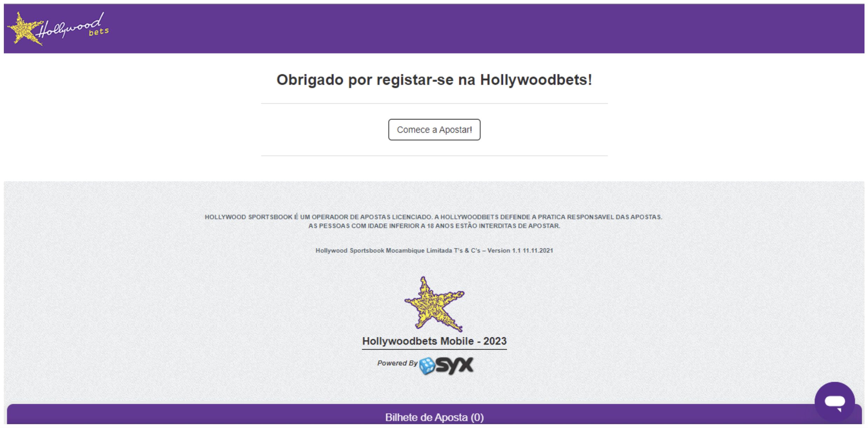This screenshot has height=428, width=868.
Task: Open Hollywood Sportsbook Mocambique T's & C's link
Action: tap(434, 250)
